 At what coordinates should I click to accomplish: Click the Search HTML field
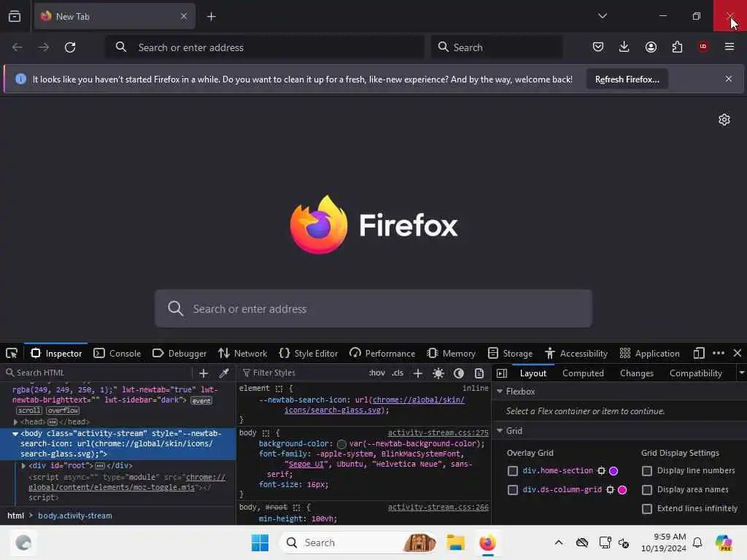click(x=98, y=373)
